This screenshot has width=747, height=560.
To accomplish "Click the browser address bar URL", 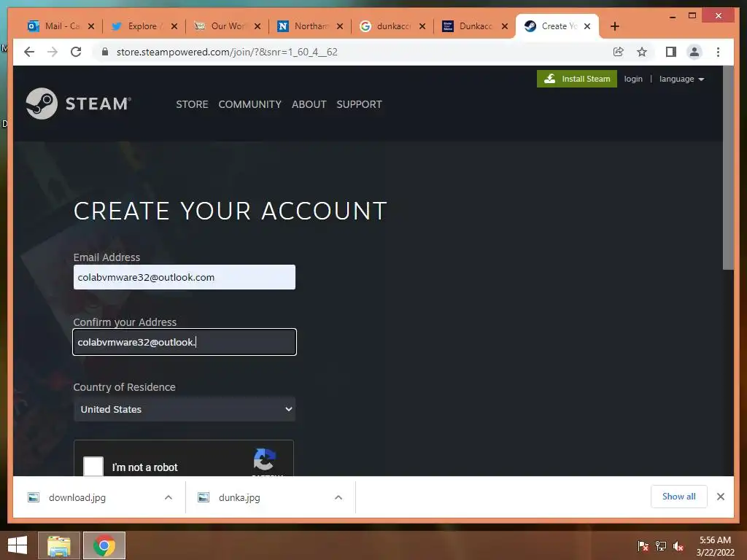I will [227, 52].
